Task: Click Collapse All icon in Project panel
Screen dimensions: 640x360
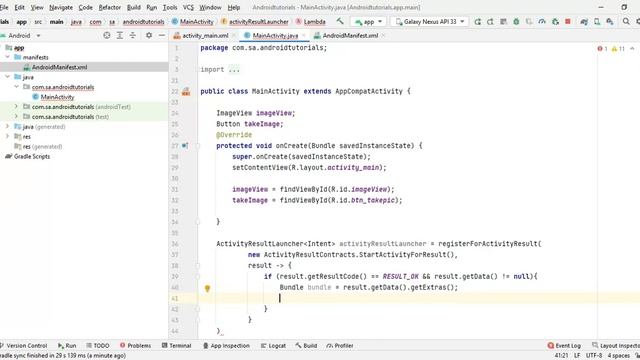Action: click(x=133, y=36)
